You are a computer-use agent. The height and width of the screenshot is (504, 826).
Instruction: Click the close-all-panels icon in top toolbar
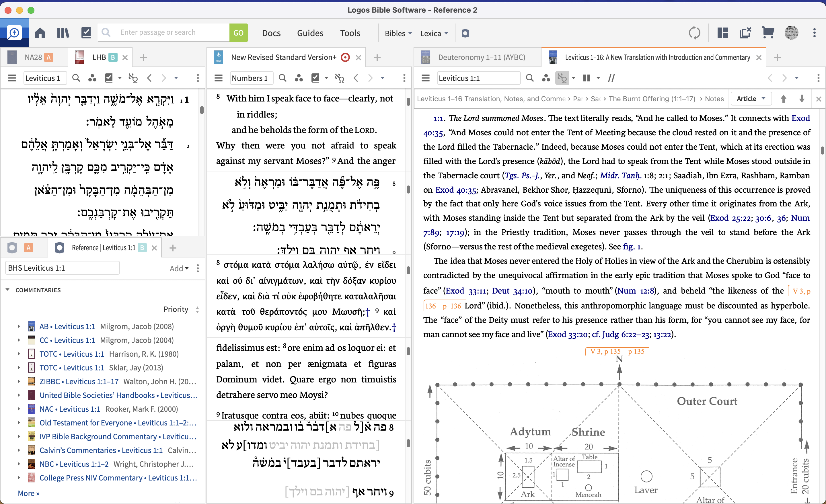tap(745, 33)
